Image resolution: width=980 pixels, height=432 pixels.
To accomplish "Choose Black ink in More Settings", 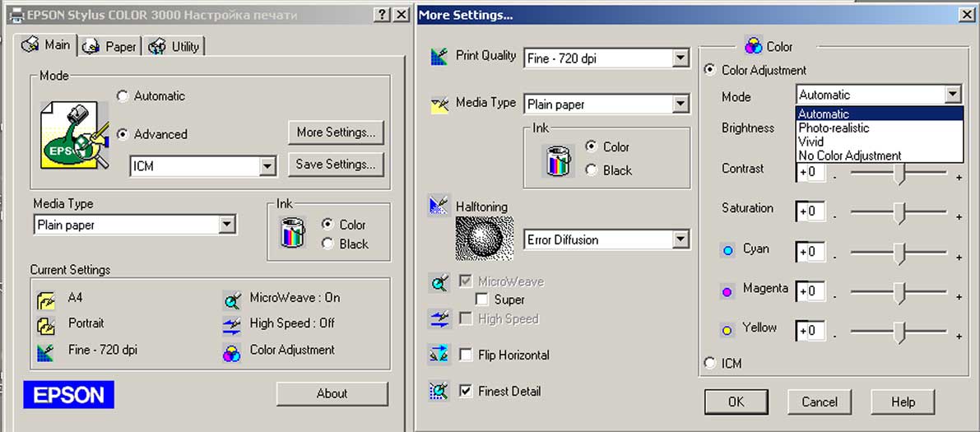I will (x=592, y=170).
